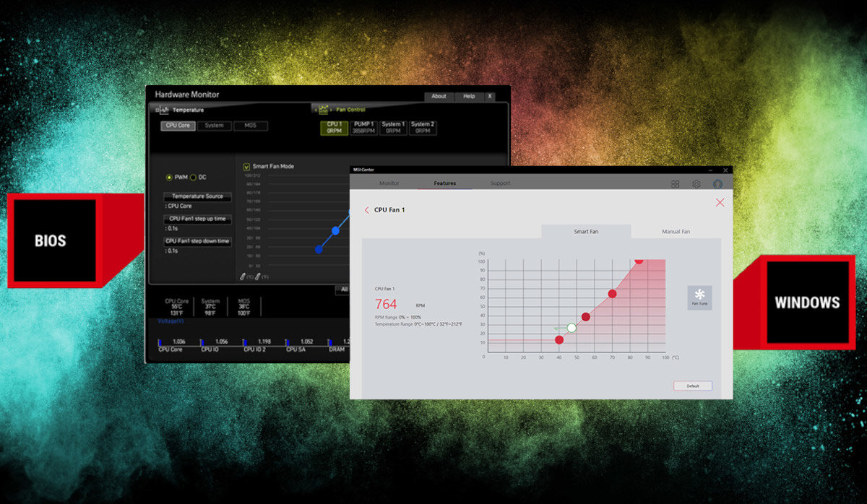Viewport: 867px width, 504px height.
Task: Click the MOS 38°C temperature readout
Action: click(x=244, y=307)
